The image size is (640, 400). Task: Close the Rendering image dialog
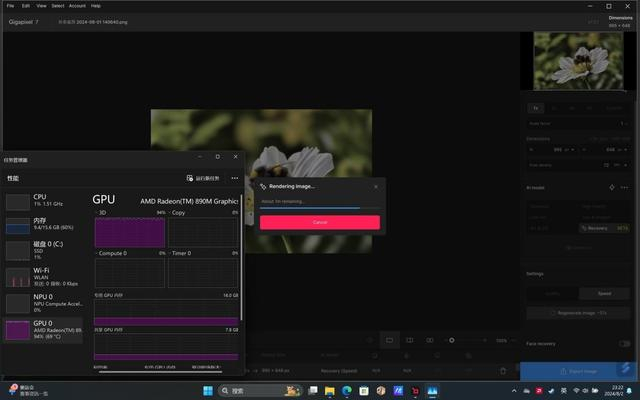coord(376,187)
